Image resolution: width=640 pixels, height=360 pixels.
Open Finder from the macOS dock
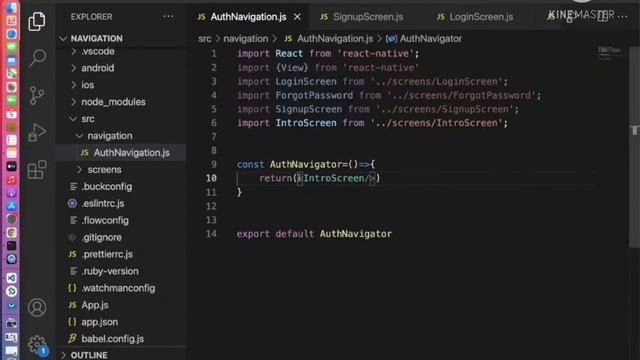click(11, 8)
